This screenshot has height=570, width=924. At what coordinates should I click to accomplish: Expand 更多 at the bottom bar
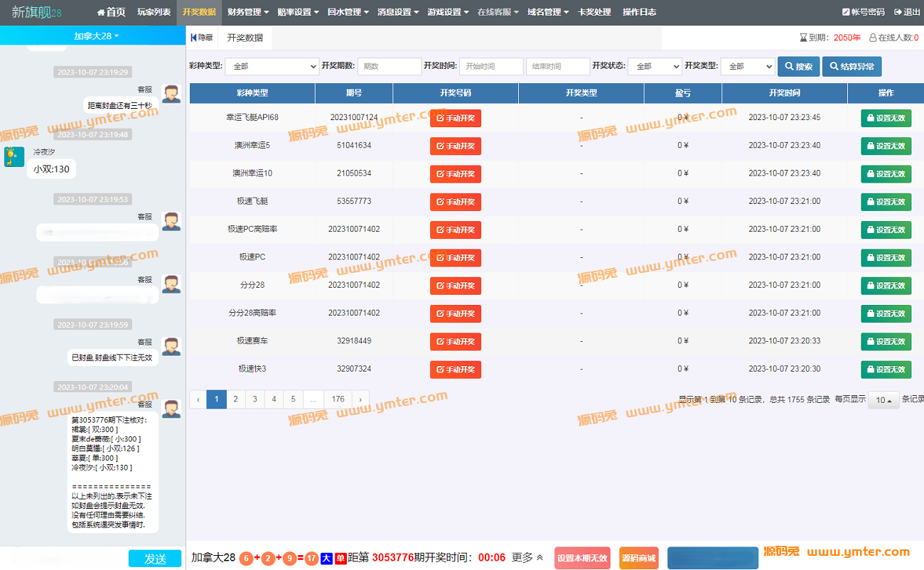point(527,558)
